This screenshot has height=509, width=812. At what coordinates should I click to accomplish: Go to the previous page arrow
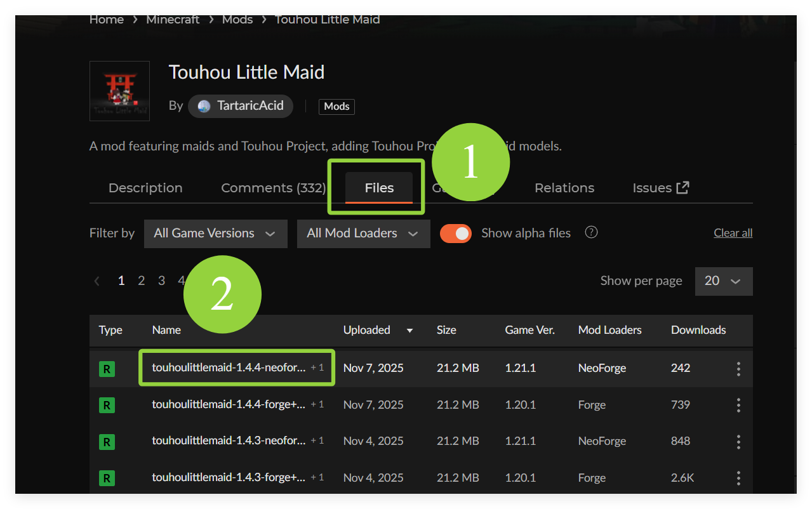click(x=97, y=281)
